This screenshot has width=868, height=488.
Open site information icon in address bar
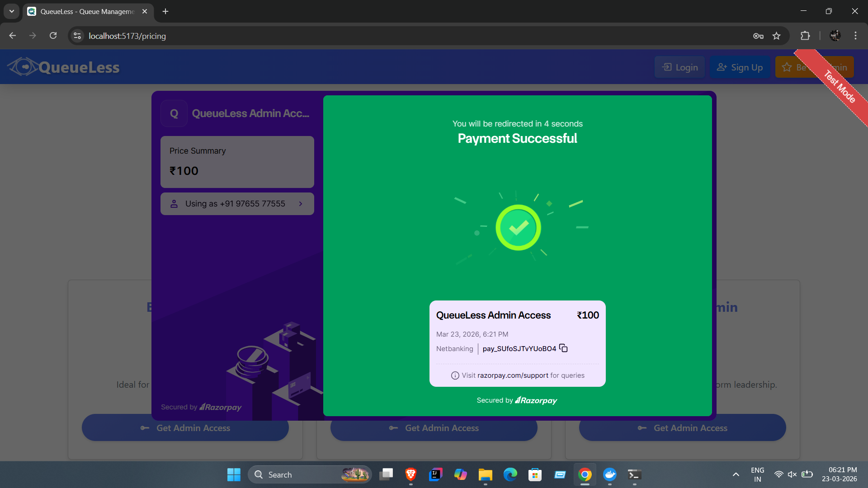77,36
